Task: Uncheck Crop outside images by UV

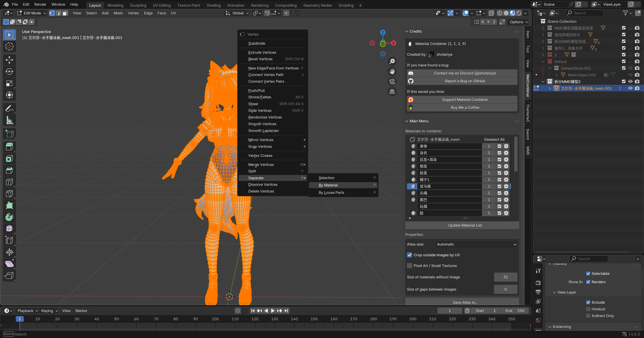Action: (x=410, y=255)
